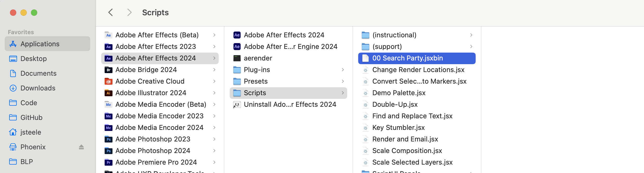Expand the Presets folder chevron
This screenshot has width=644, height=173.
tap(343, 81)
